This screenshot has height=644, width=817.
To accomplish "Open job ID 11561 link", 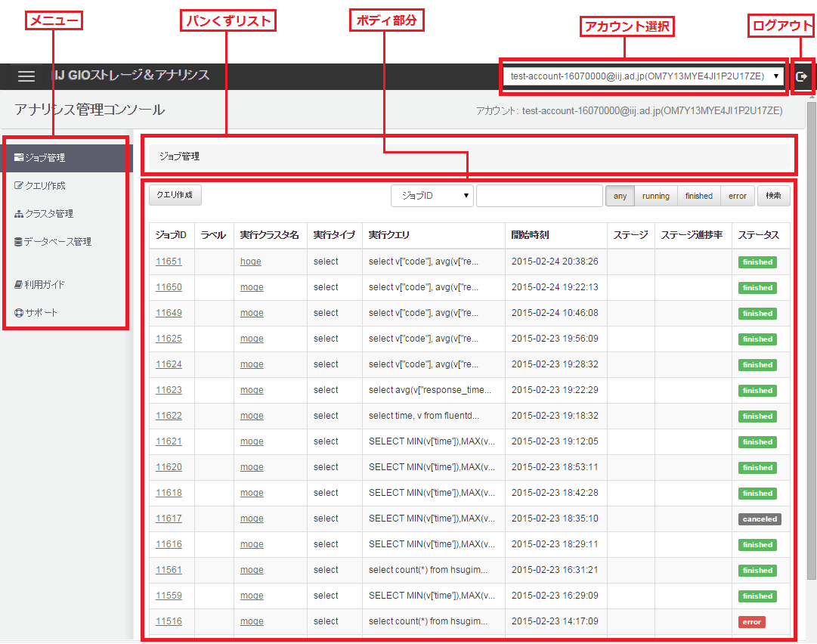I will [169, 570].
